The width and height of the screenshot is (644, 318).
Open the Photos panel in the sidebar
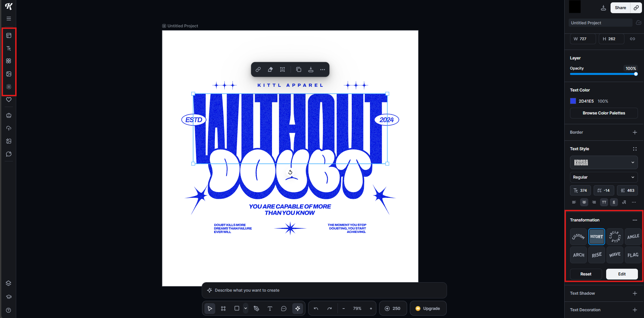pos(9,74)
